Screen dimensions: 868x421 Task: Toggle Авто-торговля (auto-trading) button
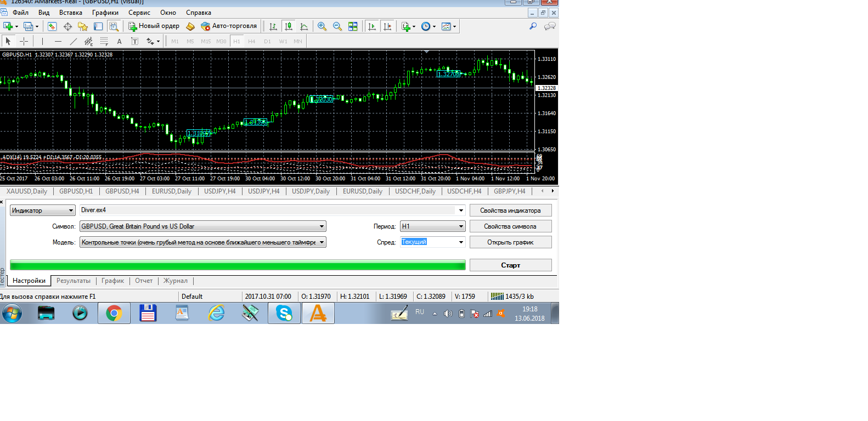pyautogui.click(x=229, y=26)
